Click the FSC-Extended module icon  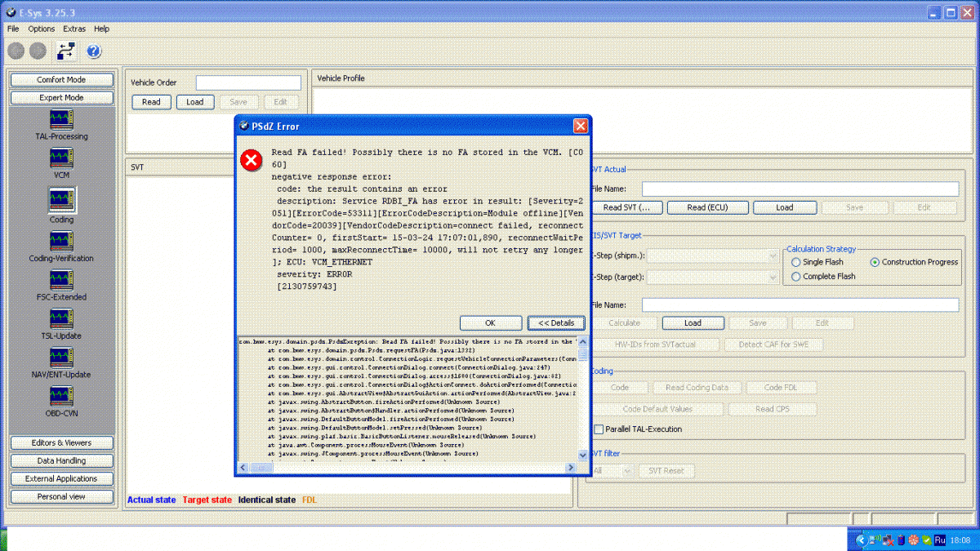click(61, 280)
